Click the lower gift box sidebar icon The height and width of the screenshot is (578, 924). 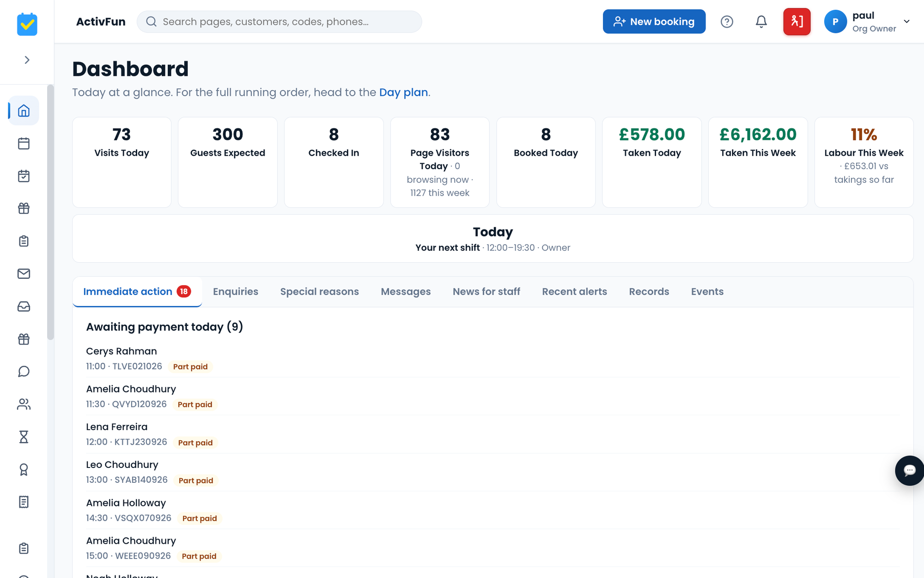24,339
